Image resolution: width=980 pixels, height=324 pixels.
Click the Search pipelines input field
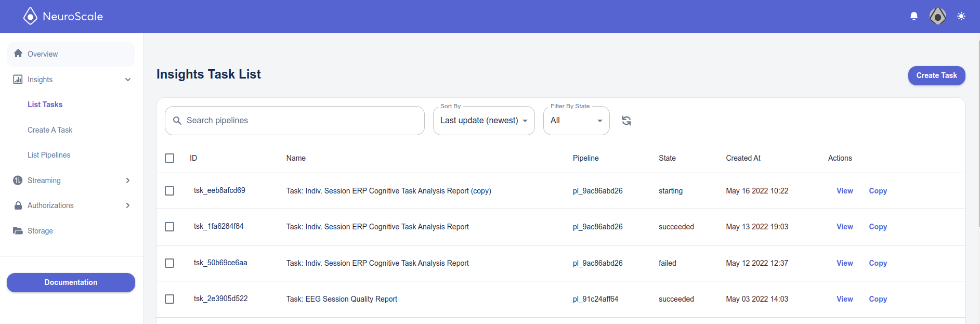pyautogui.click(x=295, y=121)
